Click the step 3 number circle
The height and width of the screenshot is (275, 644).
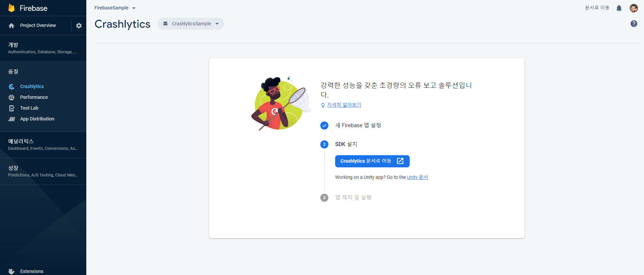pyautogui.click(x=324, y=198)
